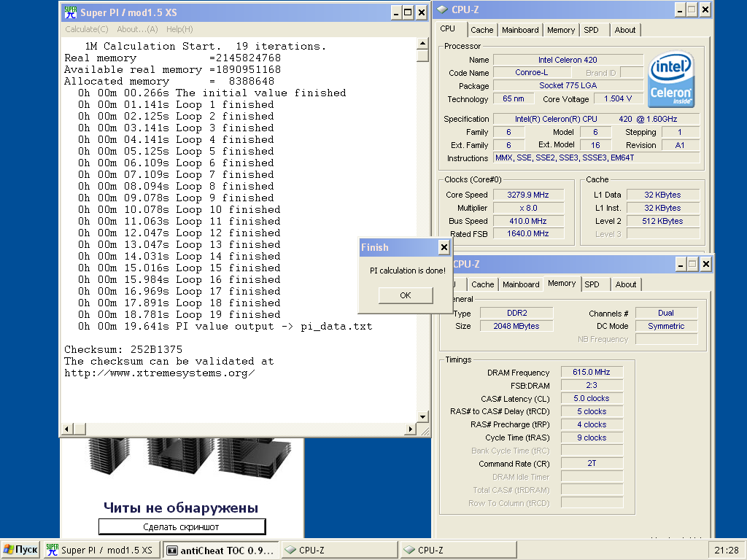
Task: Select the Memory tab in lower CPU-Z
Action: pos(562,284)
